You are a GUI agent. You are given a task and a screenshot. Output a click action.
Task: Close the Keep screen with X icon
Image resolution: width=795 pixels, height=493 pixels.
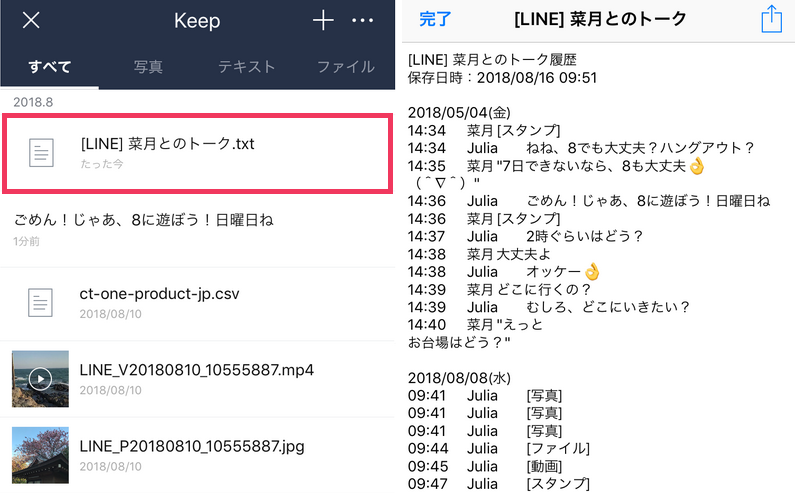point(31,21)
